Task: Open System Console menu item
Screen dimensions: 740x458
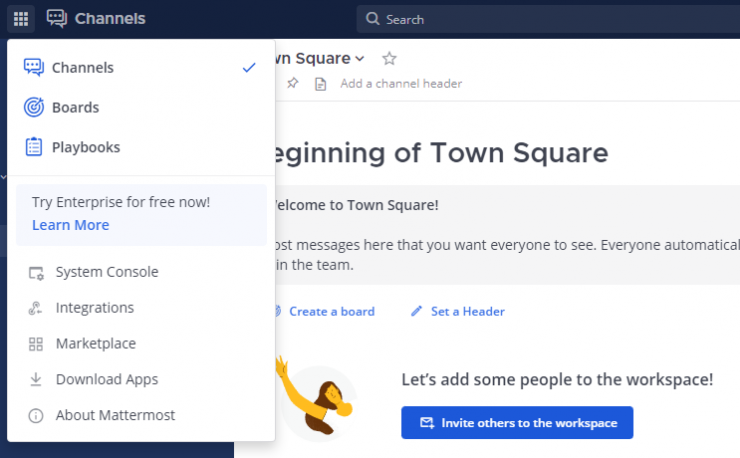Action: (141, 272)
